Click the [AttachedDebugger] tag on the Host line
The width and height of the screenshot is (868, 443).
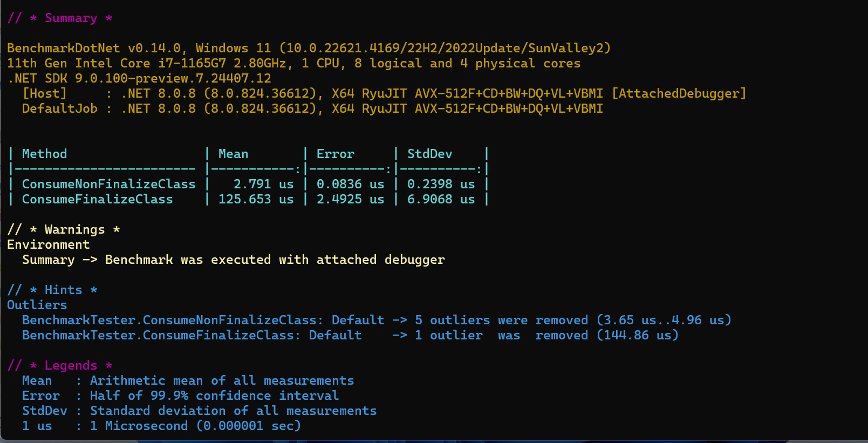(679, 94)
